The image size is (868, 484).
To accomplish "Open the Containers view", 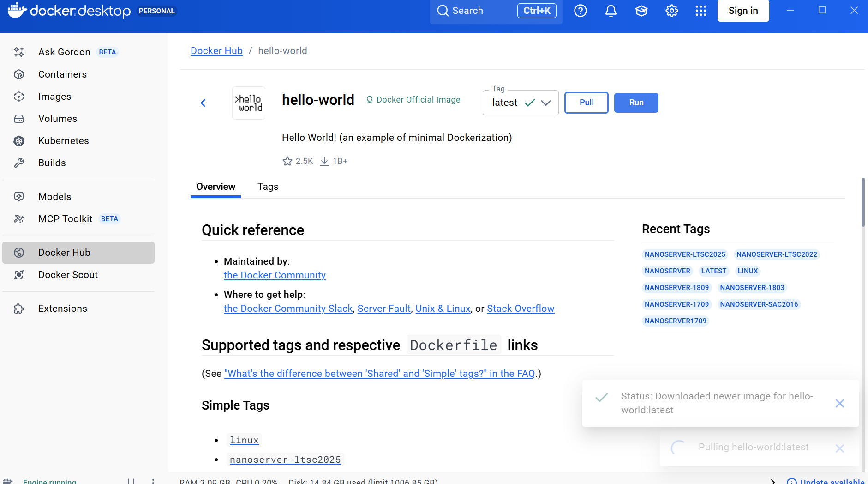I will 62,74.
